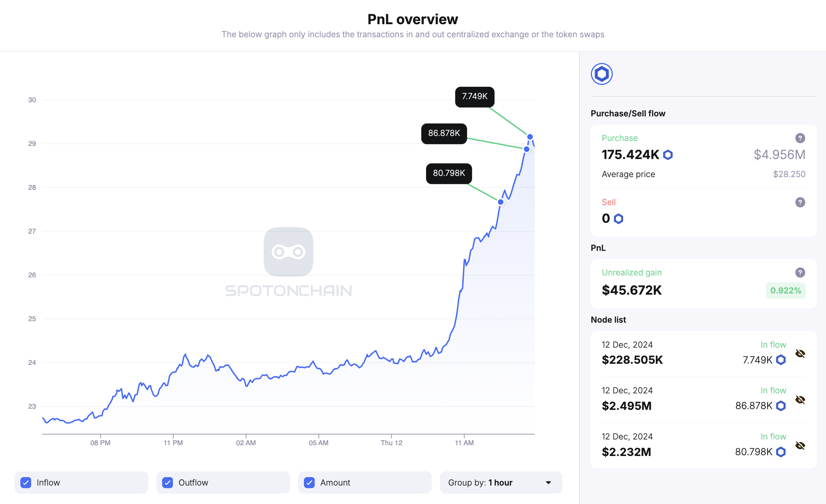Open the Sell help question mark
The image size is (826, 504).
800,202
